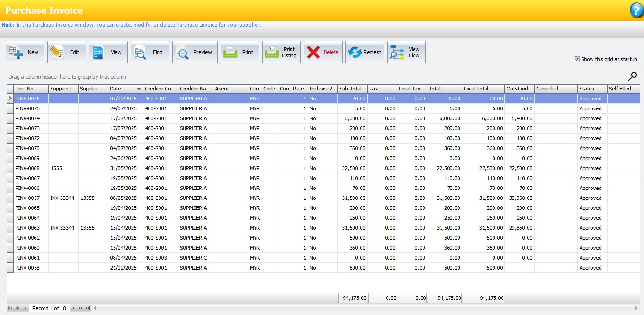Sort by the Status column header
The image size is (644, 315).
pos(591,89)
